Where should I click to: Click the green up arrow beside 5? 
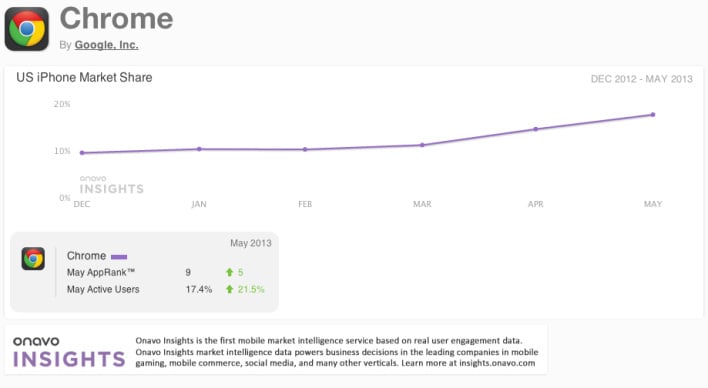click(x=229, y=272)
